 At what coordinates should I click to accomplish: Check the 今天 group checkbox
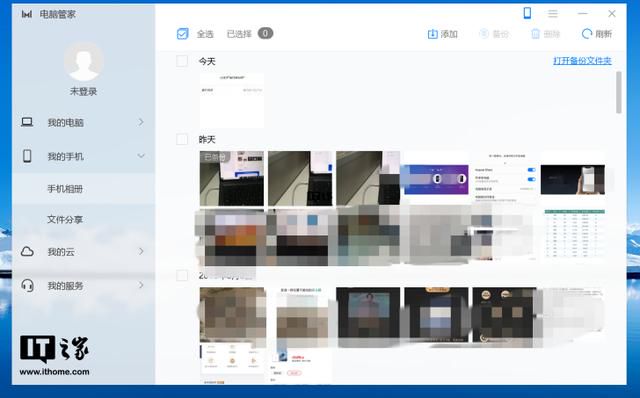point(182,61)
